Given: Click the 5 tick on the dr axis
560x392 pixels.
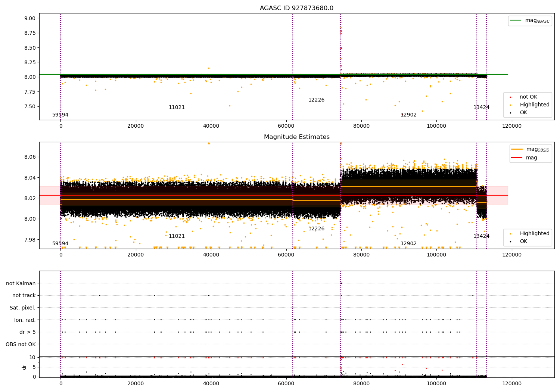Looking at the screenshot, I should click(34, 367).
